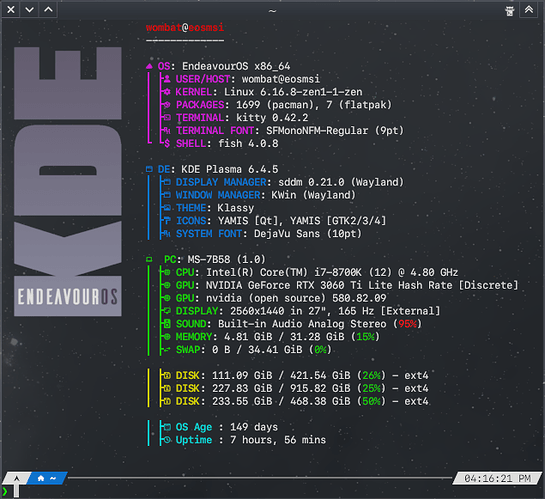Click the kitty cat icon in titlebar
This screenshot has height=499, width=545.
[x=510, y=11]
